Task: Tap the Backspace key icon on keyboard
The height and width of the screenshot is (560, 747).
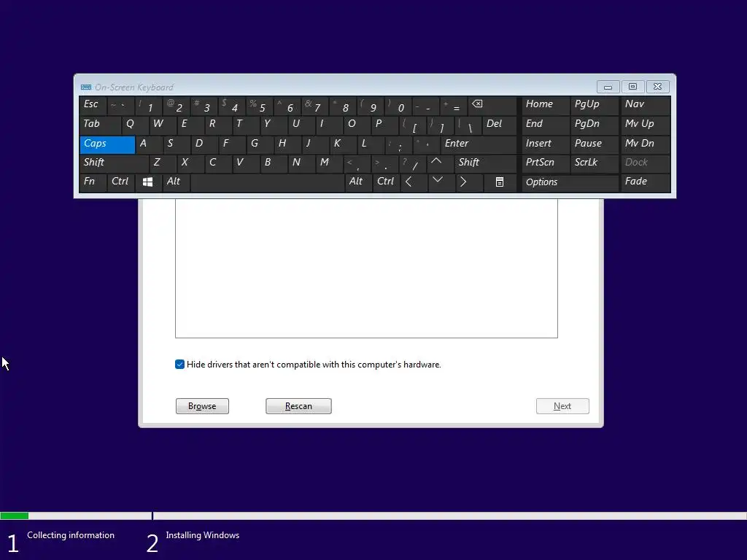Action: pyautogui.click(x=492, y=105)
